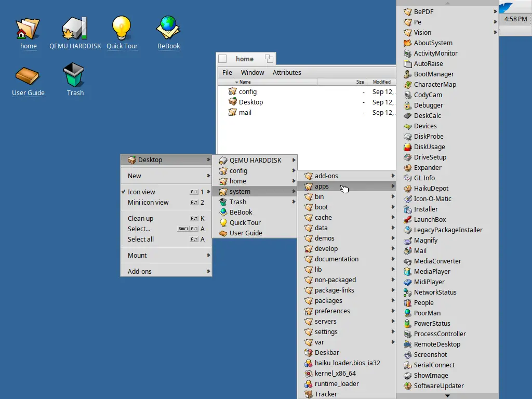Screen dimensions: 532x399
Task: Sort home window by Size column
Action: click(x=342, y=82)
